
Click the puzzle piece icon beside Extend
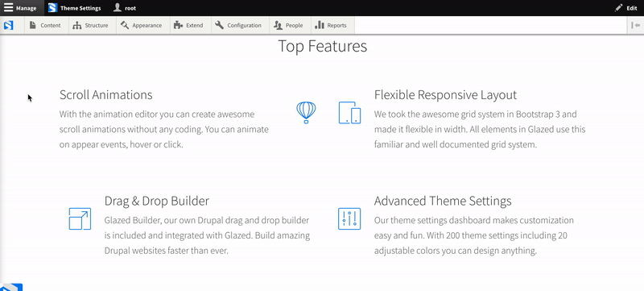click(x=178, y=25)
